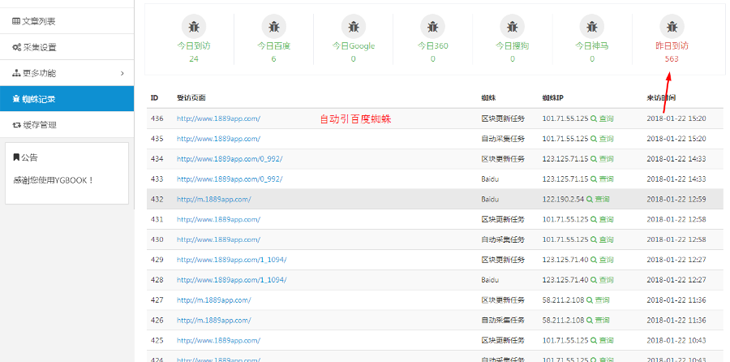Open the 0_992 URL link in row 434

[230, 159]
